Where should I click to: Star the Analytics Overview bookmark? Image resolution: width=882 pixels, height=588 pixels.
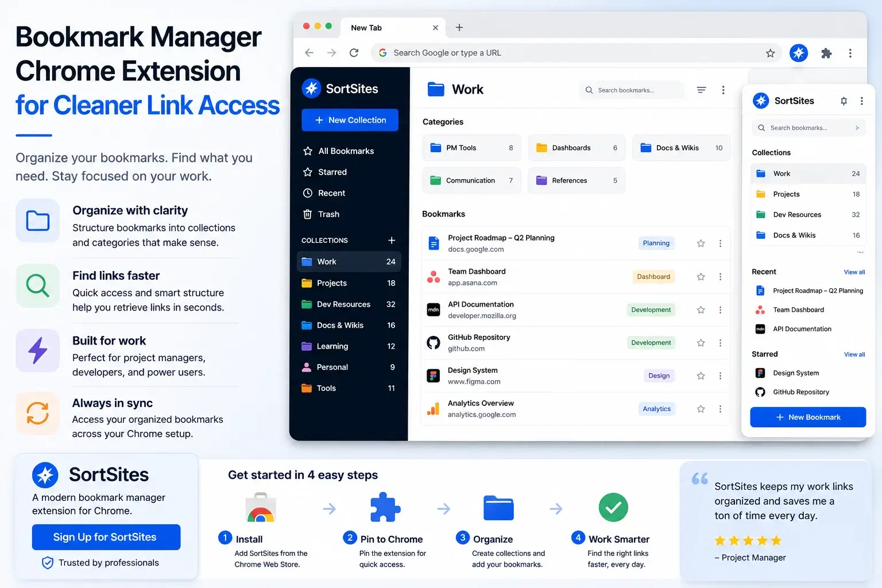(x=701, y=409)
